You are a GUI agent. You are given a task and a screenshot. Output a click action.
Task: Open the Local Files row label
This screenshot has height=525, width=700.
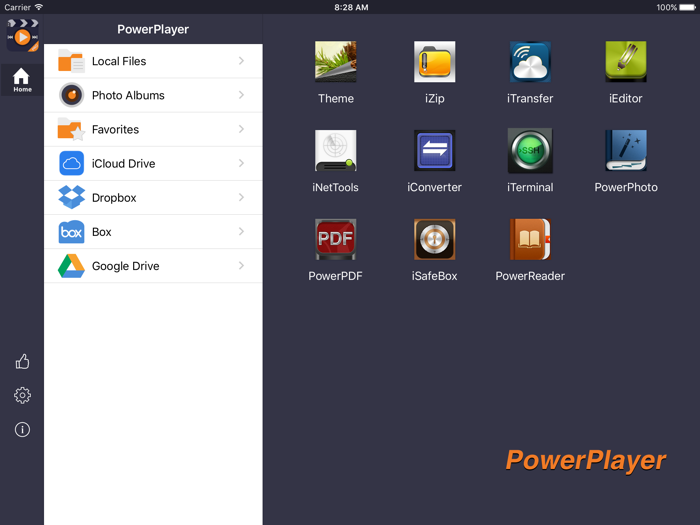(119, 61)
